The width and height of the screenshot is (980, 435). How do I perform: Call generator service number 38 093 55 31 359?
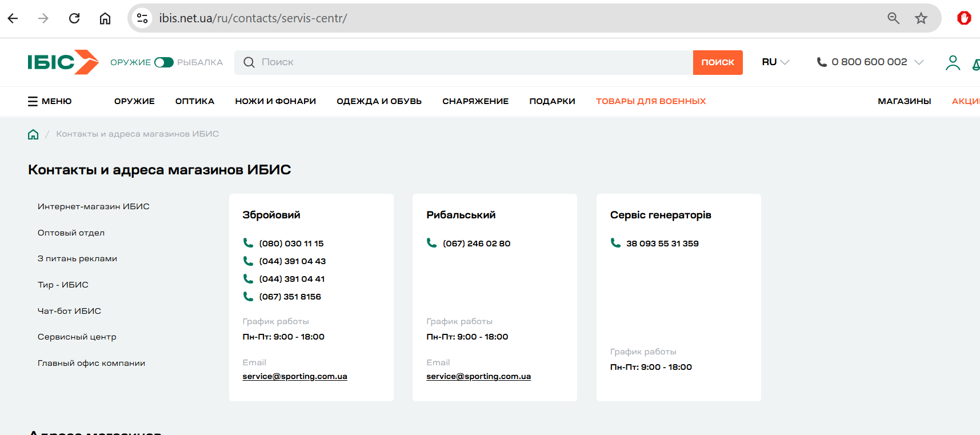tap(662, 244)
